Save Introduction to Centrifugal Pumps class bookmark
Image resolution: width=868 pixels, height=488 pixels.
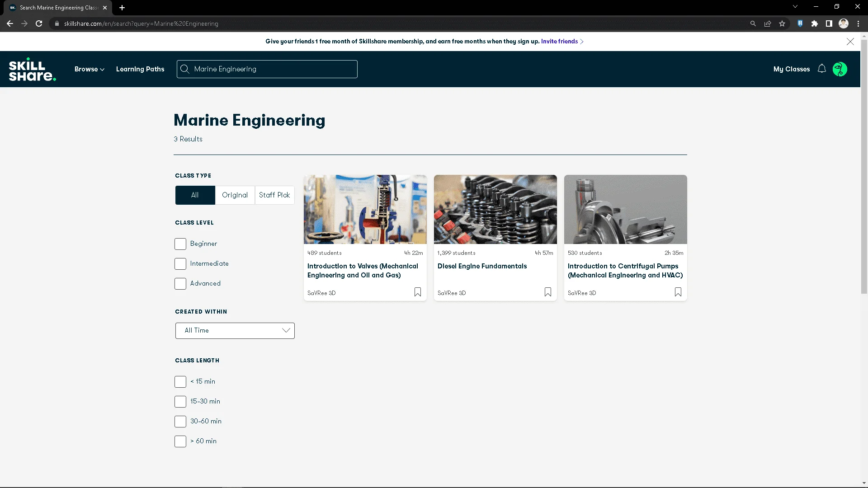point(678,292)
